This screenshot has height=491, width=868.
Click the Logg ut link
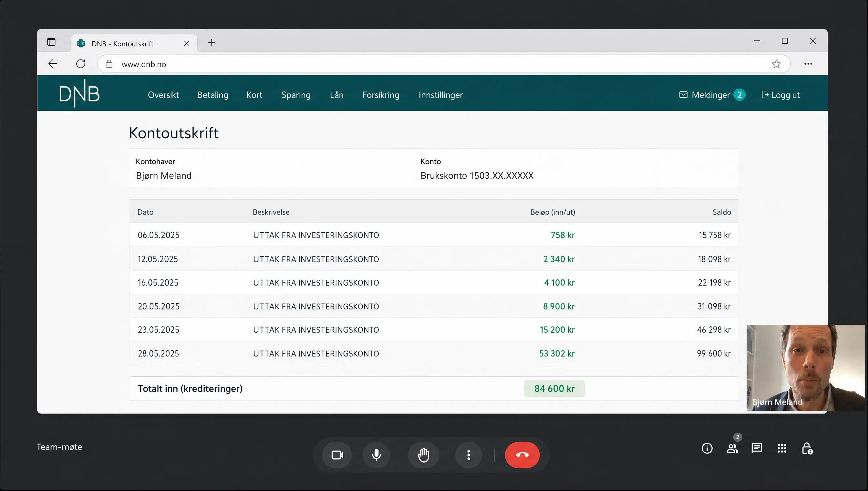[780, 95]
